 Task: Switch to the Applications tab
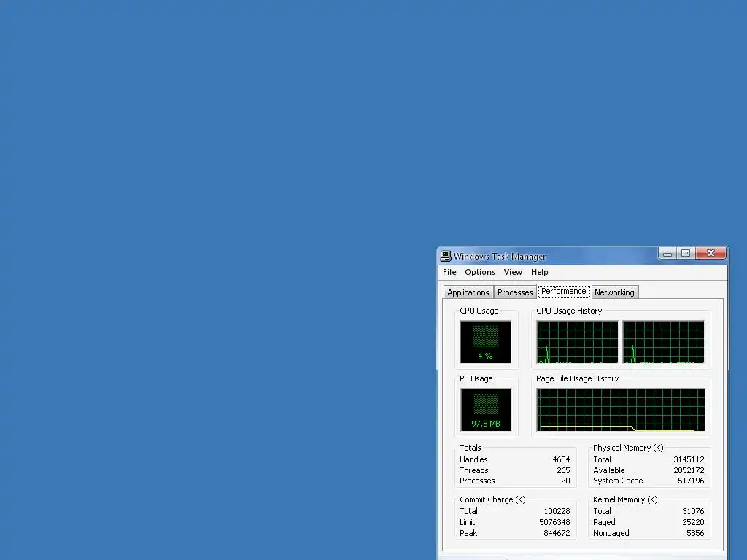coord(468,292)
